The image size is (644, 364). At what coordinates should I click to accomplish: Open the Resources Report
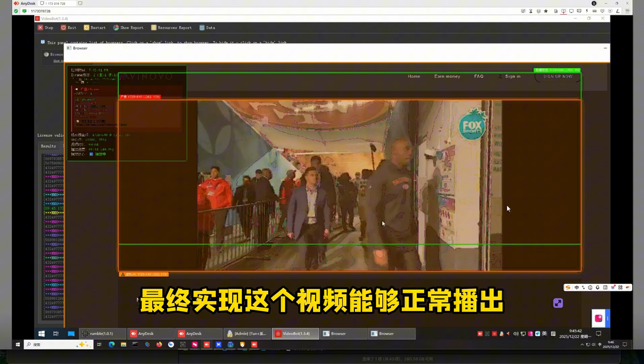coord(171,28)
